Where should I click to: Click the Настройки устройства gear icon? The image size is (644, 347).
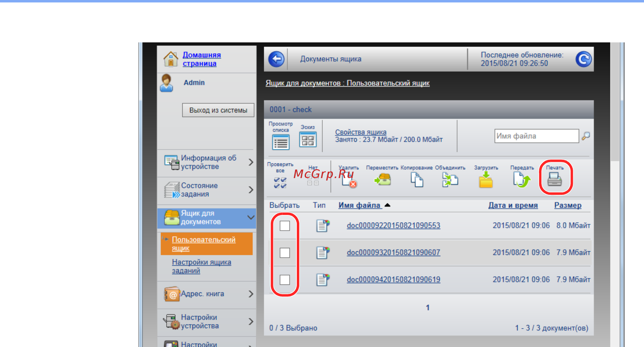(171, 322)
